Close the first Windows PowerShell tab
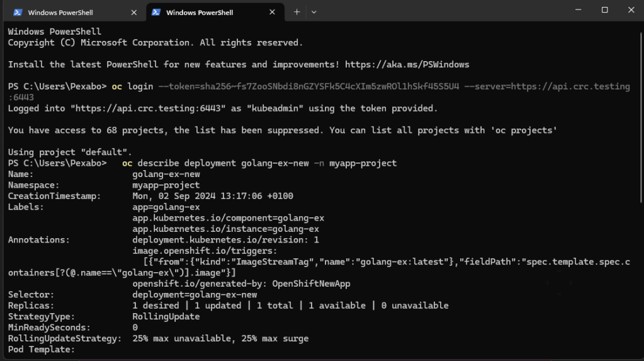Viewport: 644px width, 361px height. (x=134, y=13)
